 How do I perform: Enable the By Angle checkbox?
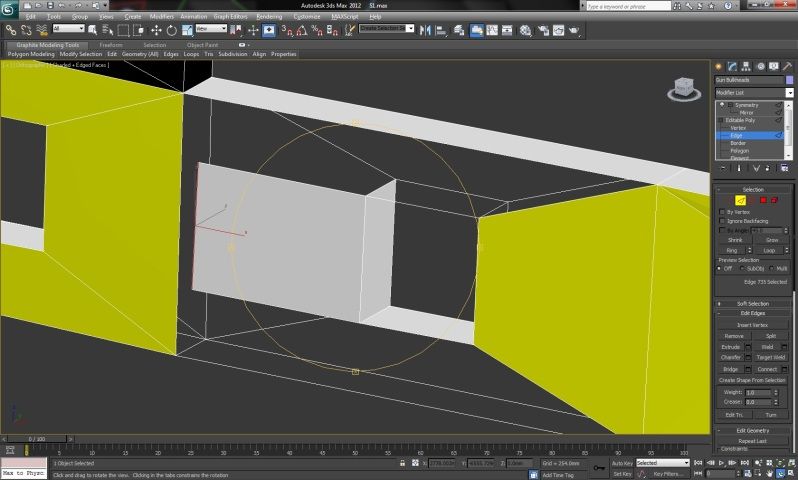coord(722,231)
